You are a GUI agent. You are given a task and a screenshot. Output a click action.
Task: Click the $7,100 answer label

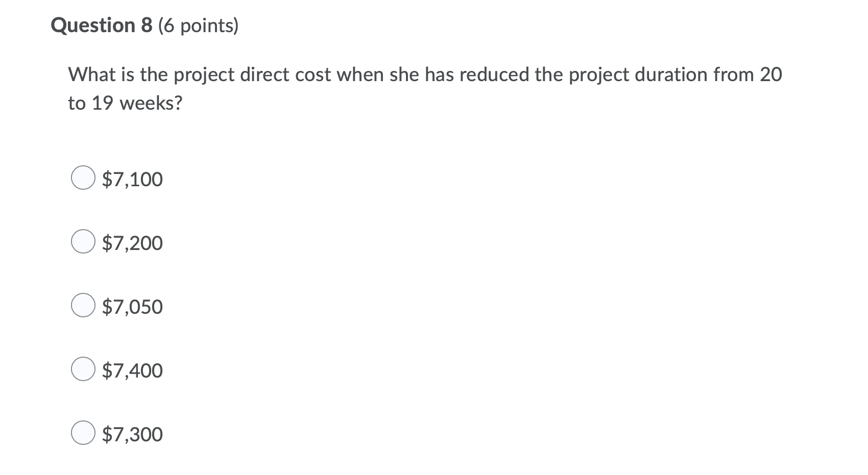coord(132,179)
